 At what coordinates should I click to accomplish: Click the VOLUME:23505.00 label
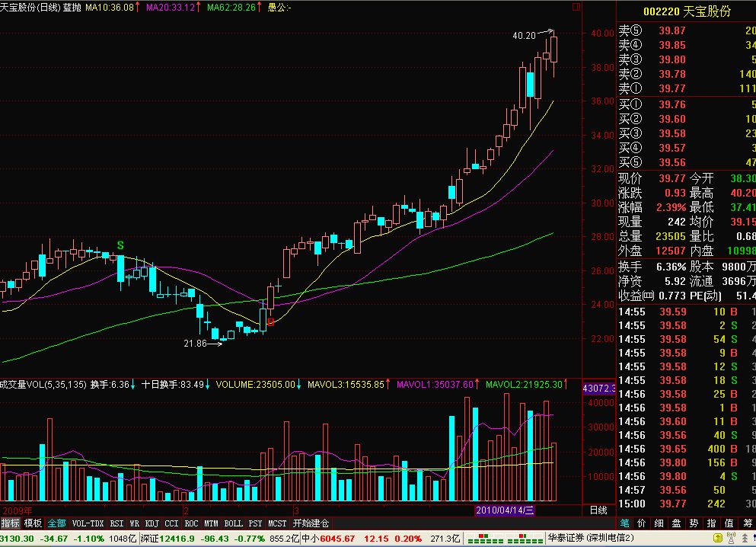pyautogui.click(x=255, y=385)
